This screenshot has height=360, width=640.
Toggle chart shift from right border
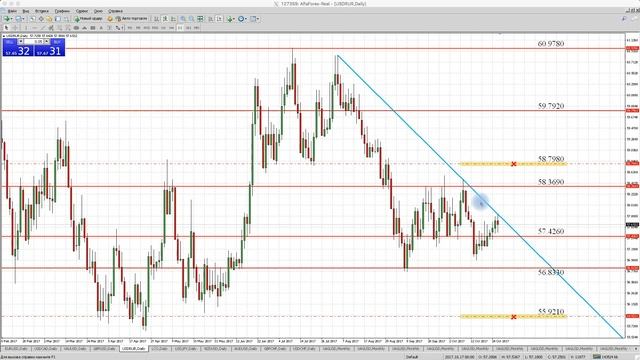(x=220, y=19)
